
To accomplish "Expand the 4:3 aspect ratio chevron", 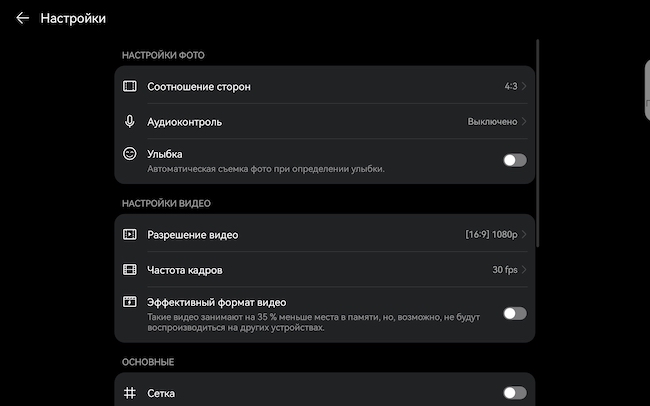I will (x=524, y=86).
